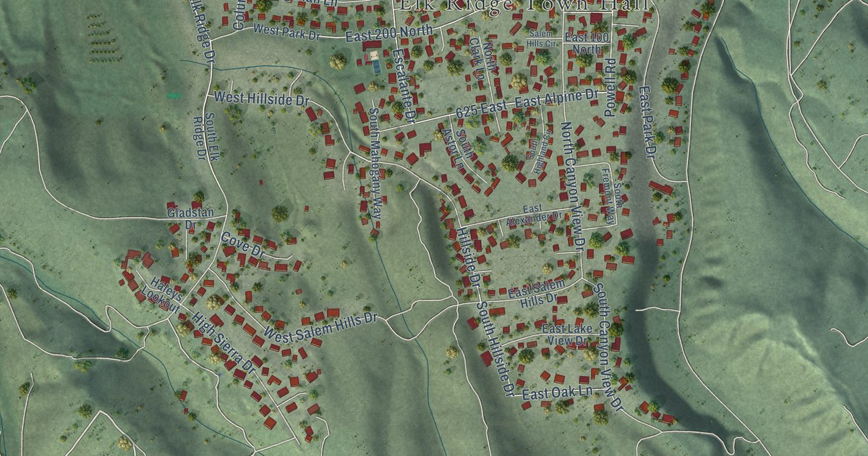Select the East Park Dr label
This screenshot has width=868, height=456.
click(647, 122)
